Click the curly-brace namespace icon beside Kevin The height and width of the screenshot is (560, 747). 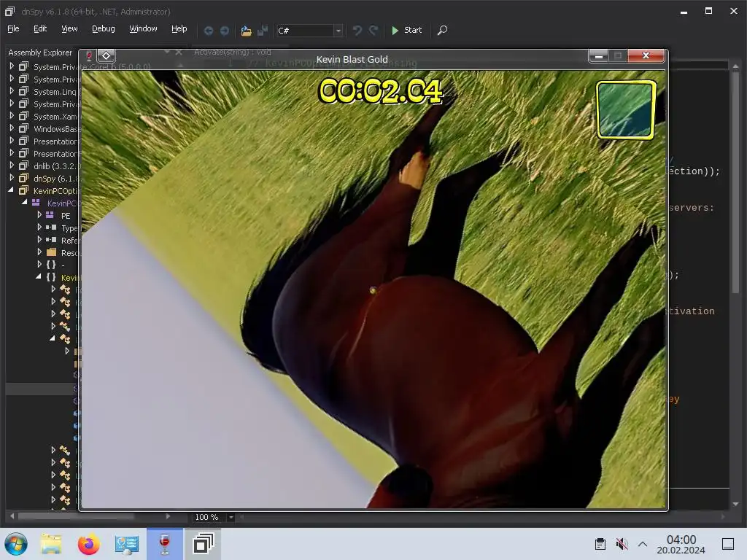(52, 277)
